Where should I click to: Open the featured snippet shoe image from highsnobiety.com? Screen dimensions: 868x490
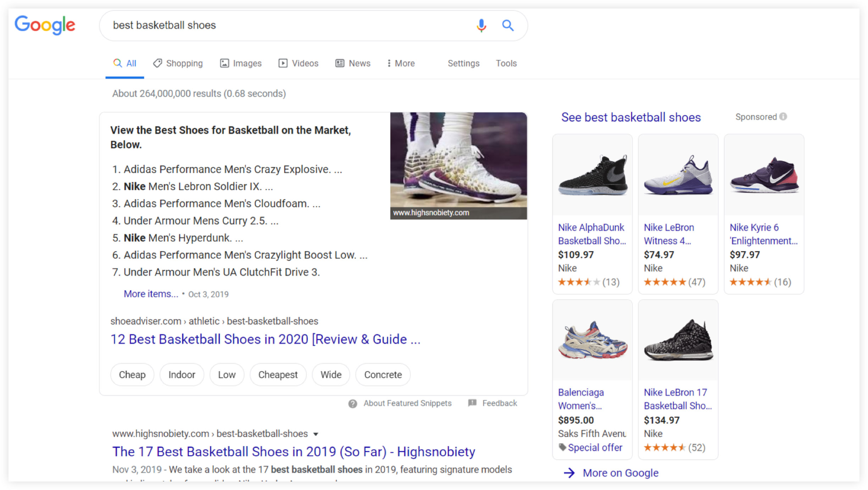(x=458, y=166)
